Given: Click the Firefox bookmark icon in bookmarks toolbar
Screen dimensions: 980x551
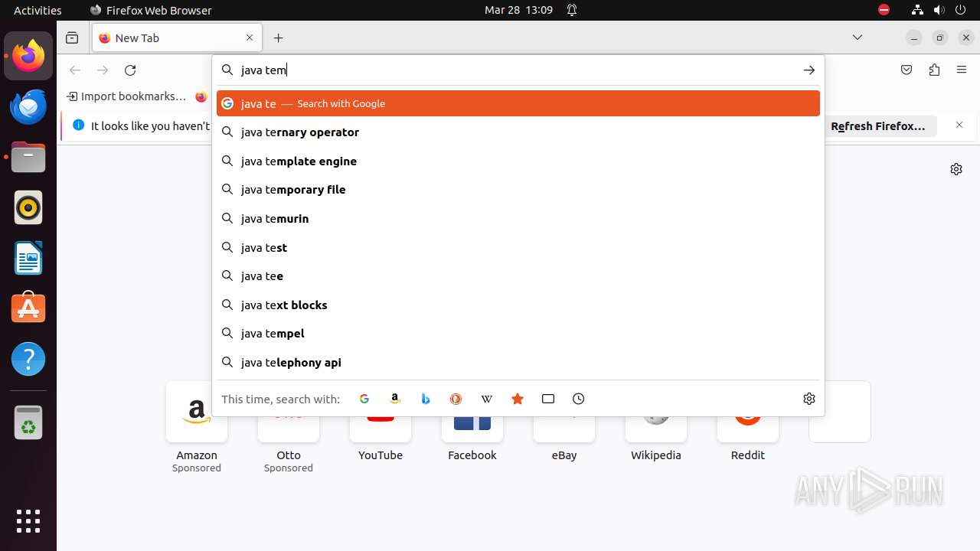Looking at the screenshot, I should coord(201,96).
